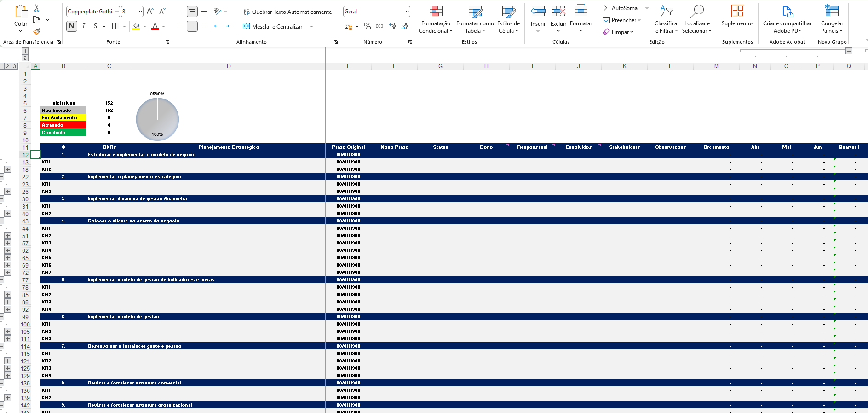This screenshot has width=868, height=413.
Task: Open Criar e compartilhar Adobe PDF
Action: [787, 19]
